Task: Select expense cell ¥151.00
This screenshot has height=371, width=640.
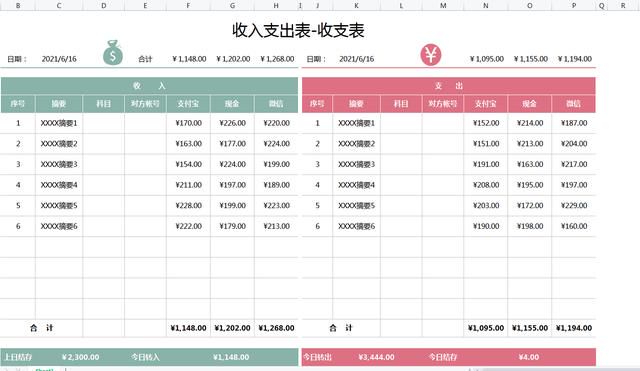Action: (486, 144)
